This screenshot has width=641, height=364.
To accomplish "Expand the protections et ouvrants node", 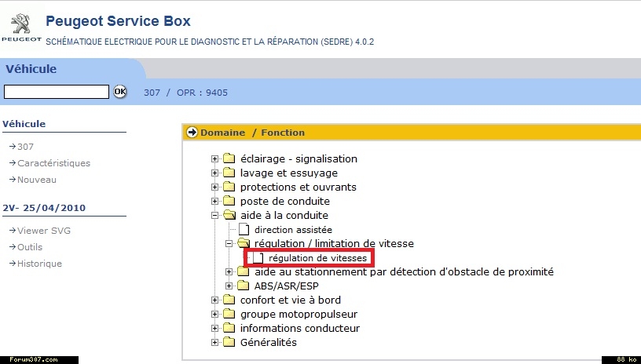I will pyautogui.click(x=214, y=187).
